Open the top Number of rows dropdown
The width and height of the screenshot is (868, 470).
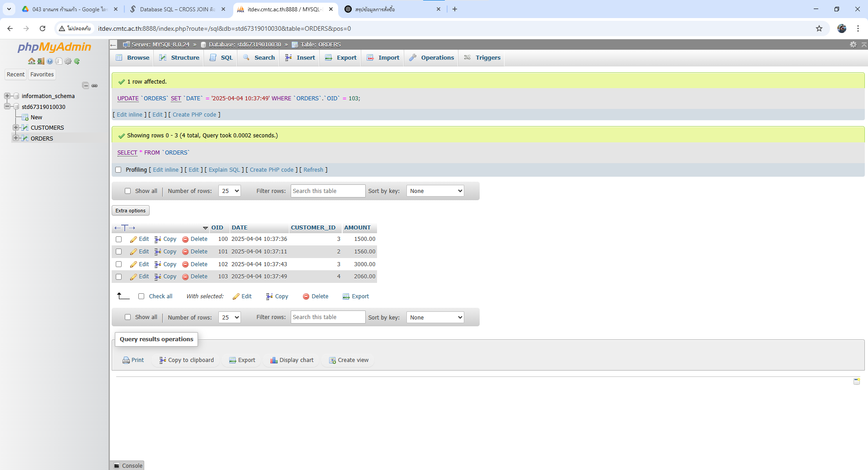[x=229, y=191]
